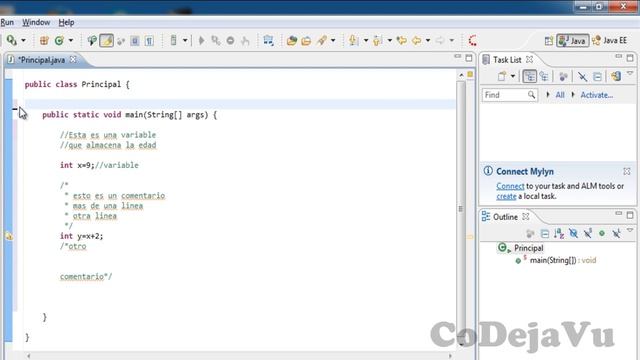Image resolution: width=640 pixels, height=360 pixels.
Task: Click the create local task link
Action: [x=506, y=196]
